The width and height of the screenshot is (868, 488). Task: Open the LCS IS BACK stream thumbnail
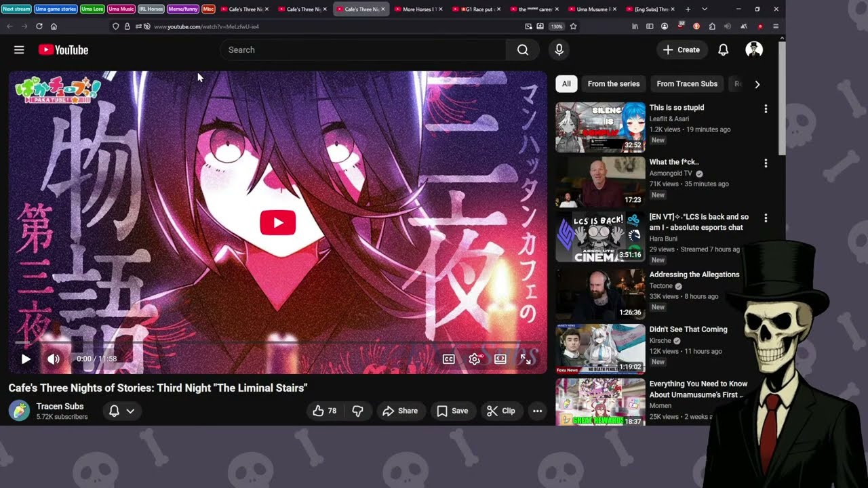pos(600,237)
